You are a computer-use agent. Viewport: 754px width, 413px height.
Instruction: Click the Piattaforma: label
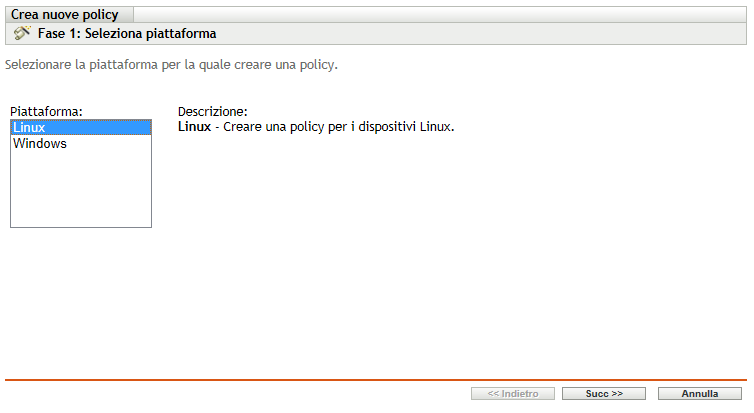coord(46,112)
